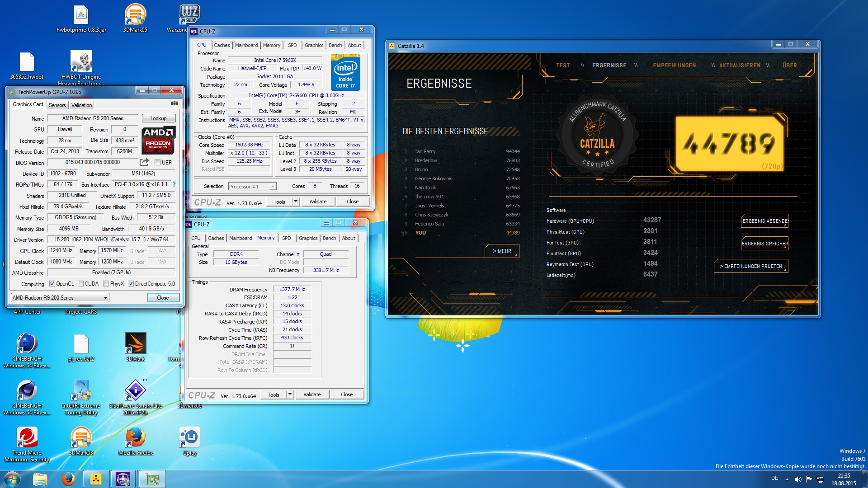Open the Processor #1 selection dropdown
Viewport: 868px width, 488px height.
[x=252, y=187]
